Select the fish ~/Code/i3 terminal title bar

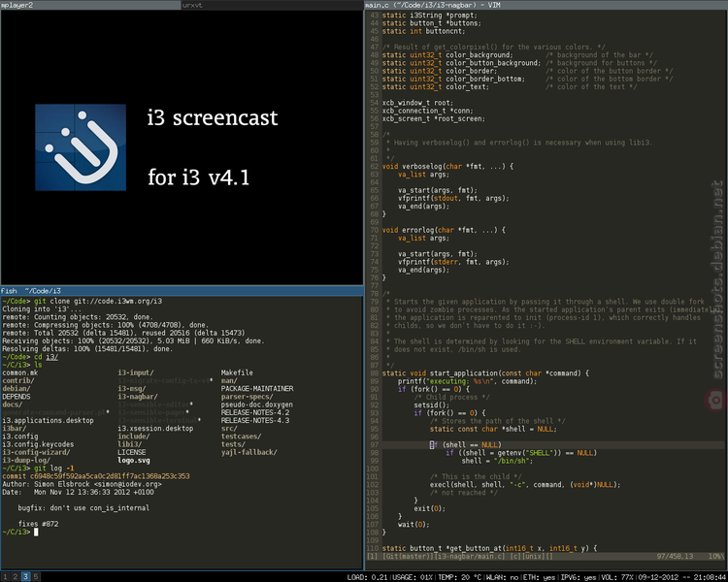[182, 291]
